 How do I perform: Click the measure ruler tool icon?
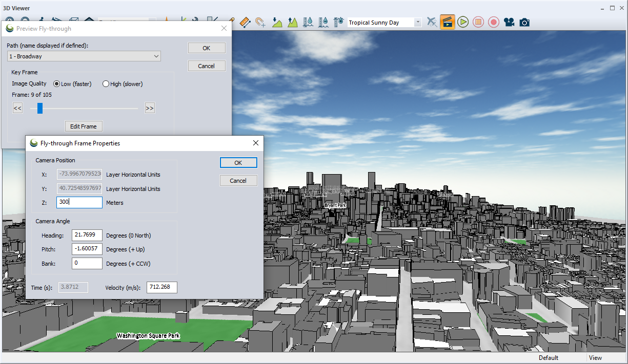tap(245, 22)
